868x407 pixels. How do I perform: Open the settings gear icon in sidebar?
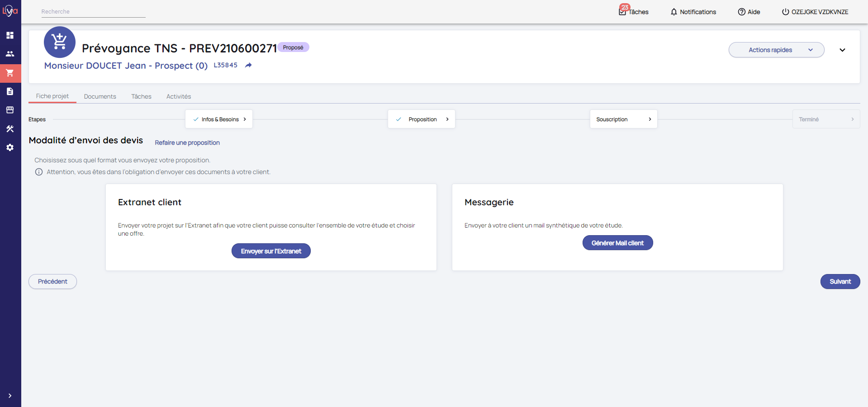[x=10, y=147]
